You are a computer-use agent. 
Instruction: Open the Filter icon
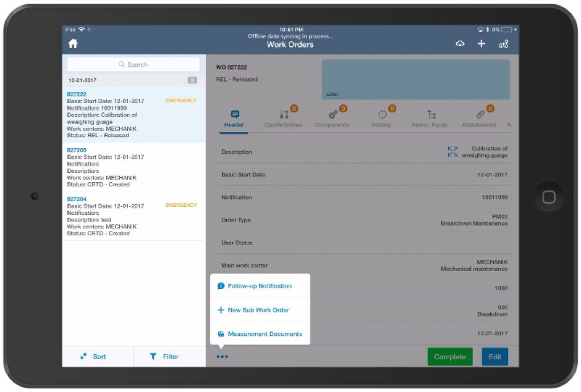click(162, 356)
